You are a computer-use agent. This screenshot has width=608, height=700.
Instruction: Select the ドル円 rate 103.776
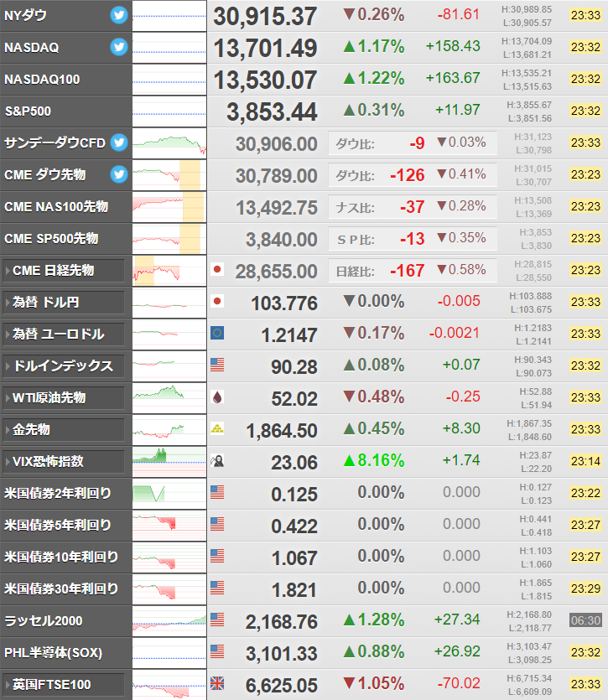coord(284,303)
